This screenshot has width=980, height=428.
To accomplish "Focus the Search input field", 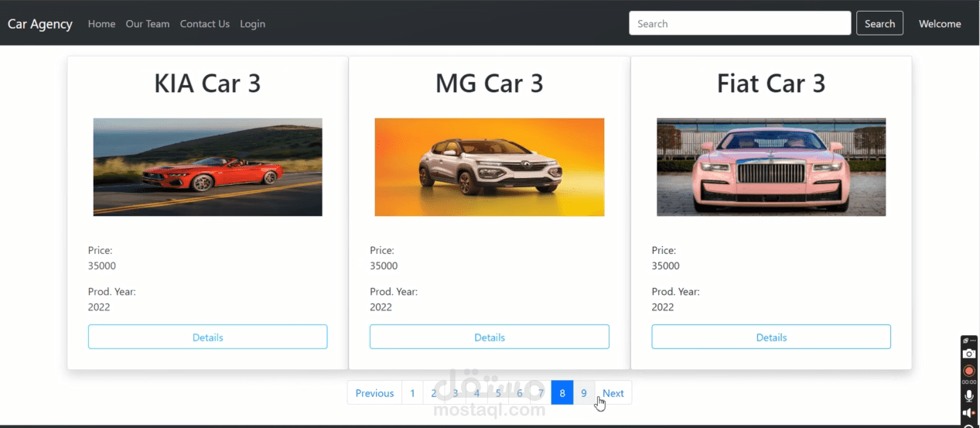I will click(740, 23).
